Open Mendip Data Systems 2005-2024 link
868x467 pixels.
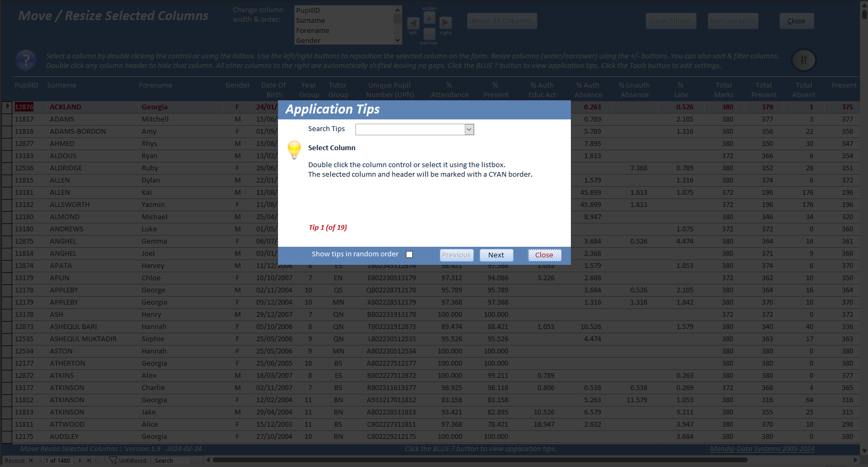coord(762,449)
